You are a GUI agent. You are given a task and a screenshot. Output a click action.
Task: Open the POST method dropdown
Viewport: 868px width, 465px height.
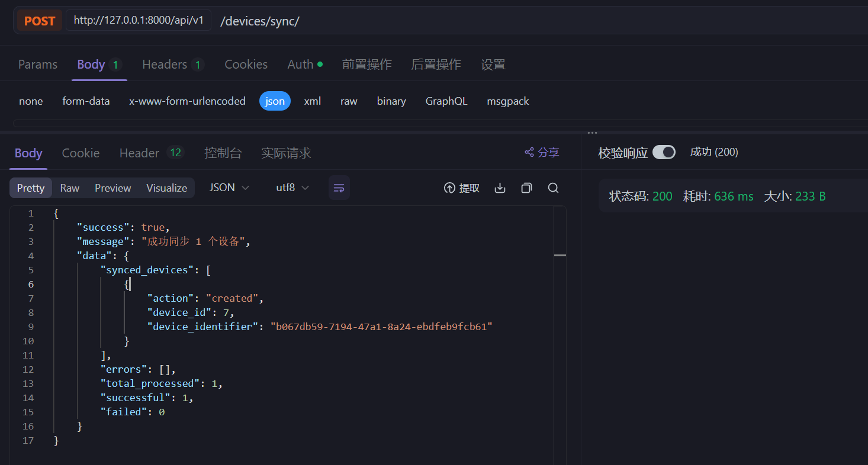[40, 21]
